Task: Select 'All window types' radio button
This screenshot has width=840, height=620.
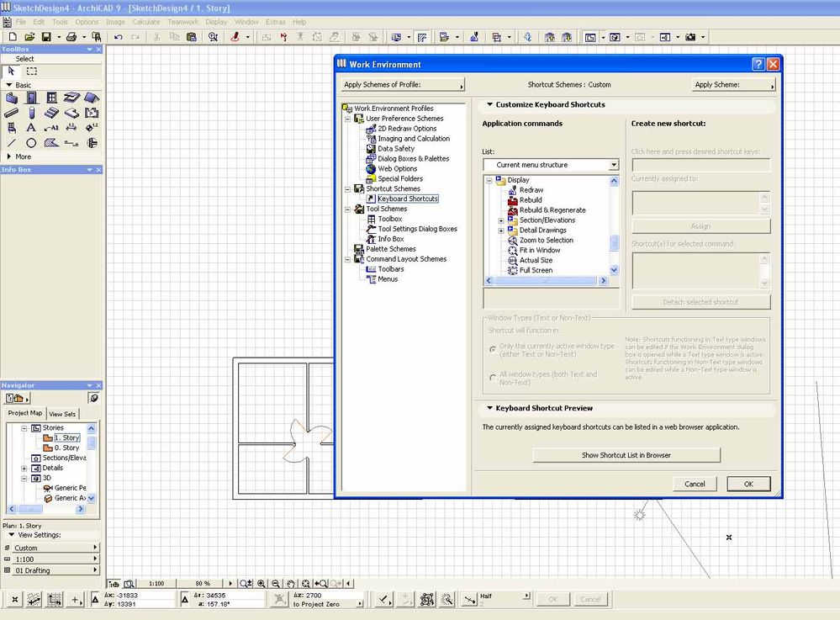Action: pyautogui.click(x=493, y=378)
